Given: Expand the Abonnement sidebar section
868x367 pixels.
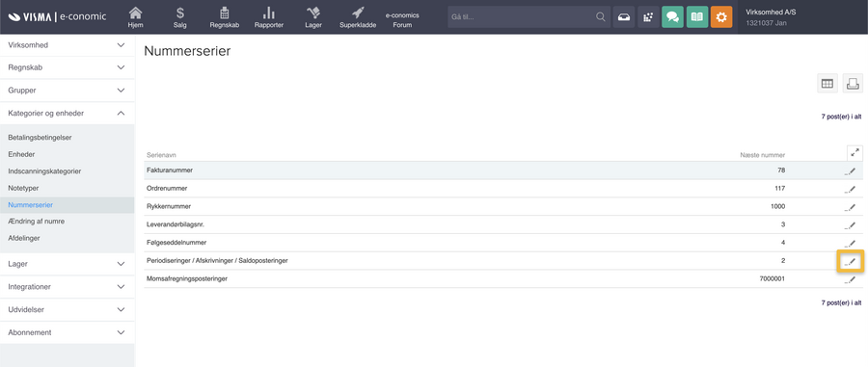Looking at the screenshot, I should click(67, 332).
